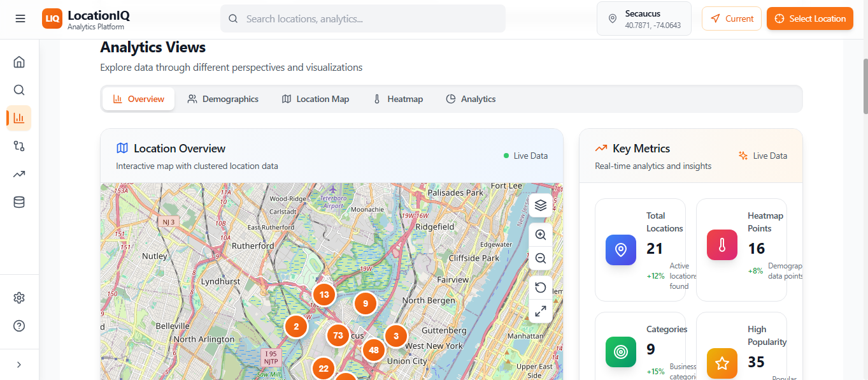Viewport: 868px width, 380px height.
Task: Click map cluster marker 22
Action: pos(324,368)
